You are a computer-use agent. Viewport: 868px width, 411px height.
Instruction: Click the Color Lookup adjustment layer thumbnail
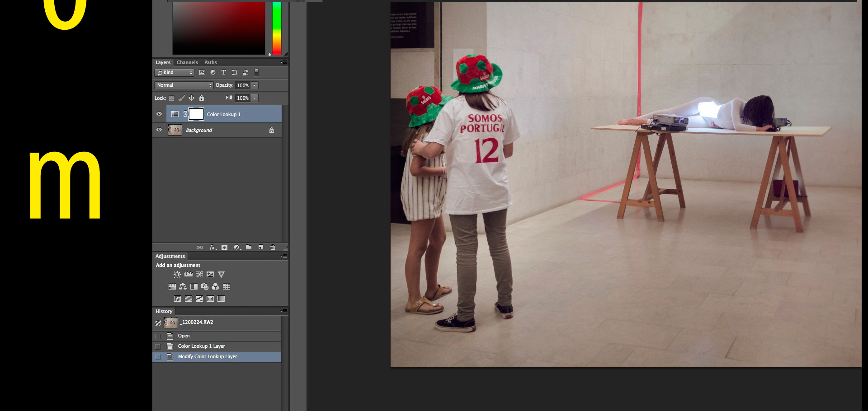pyautogui.click(x=175, y=114)
